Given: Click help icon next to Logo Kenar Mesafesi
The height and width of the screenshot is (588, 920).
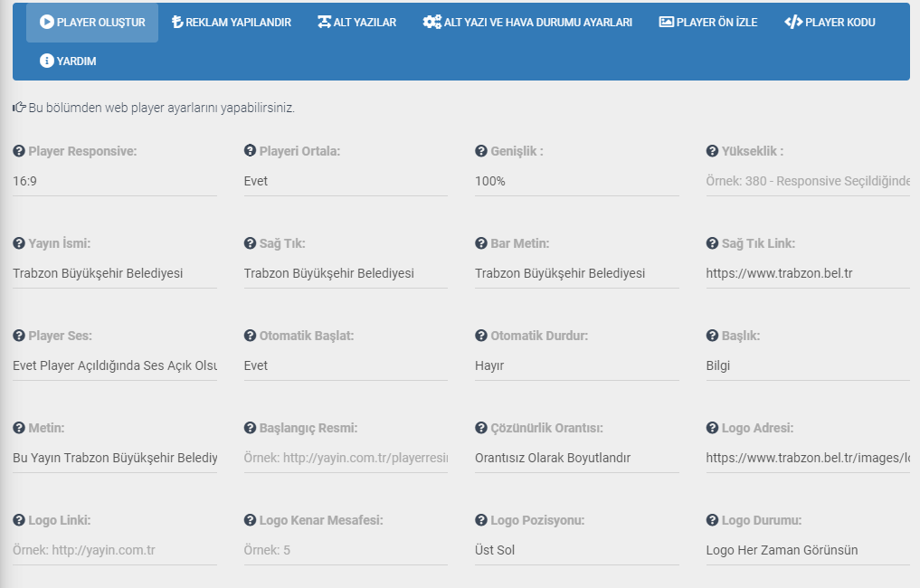Looking at the screenshot, I should [250, 520].
